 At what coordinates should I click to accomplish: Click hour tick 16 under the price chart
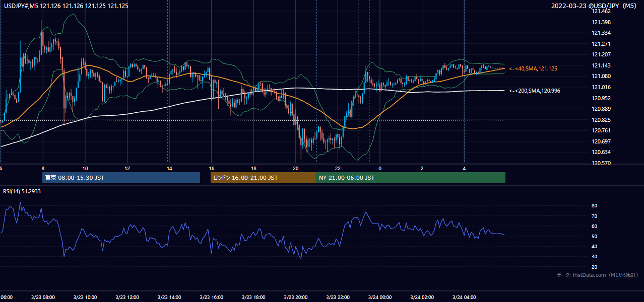pos(211,168)
